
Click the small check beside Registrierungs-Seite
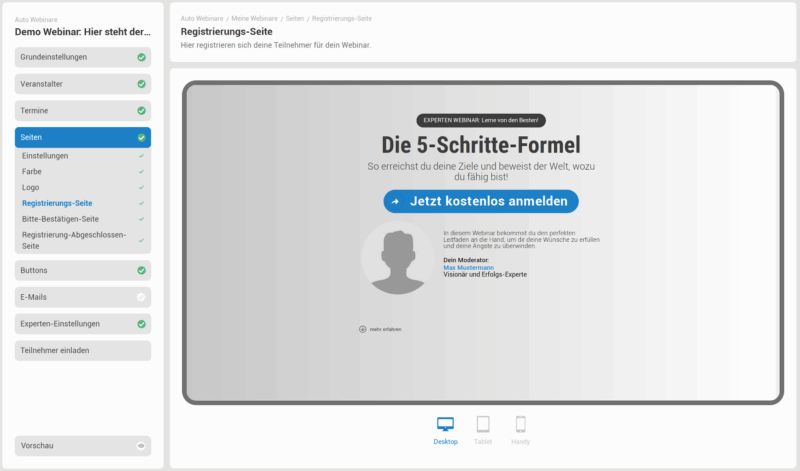coord(141,203)
